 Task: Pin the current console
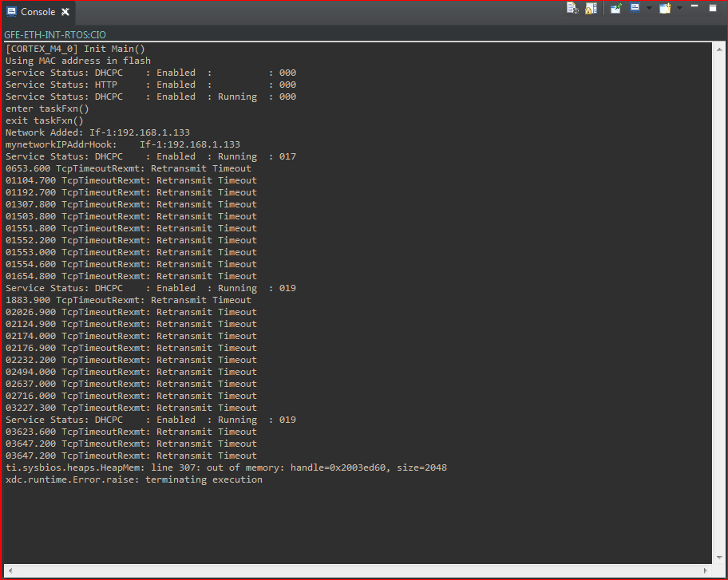[x=615, y=8]
